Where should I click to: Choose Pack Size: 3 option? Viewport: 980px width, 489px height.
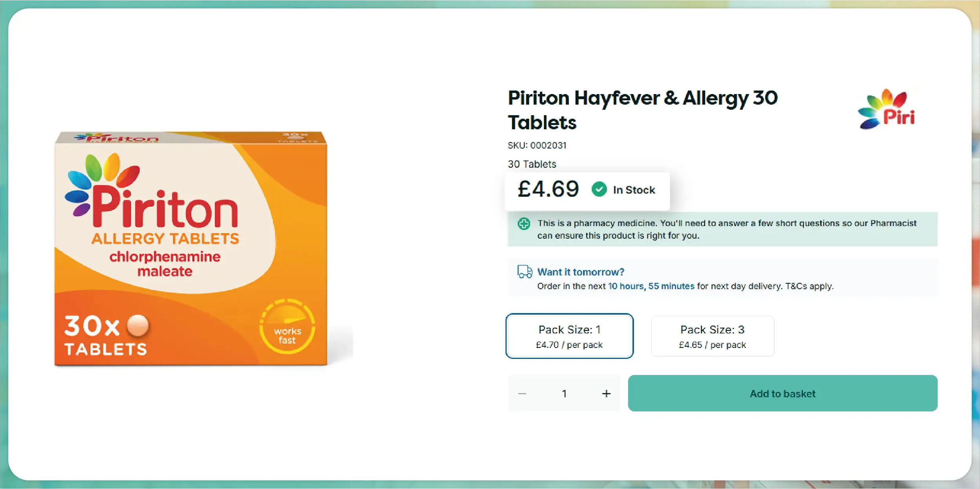(712, 336)
